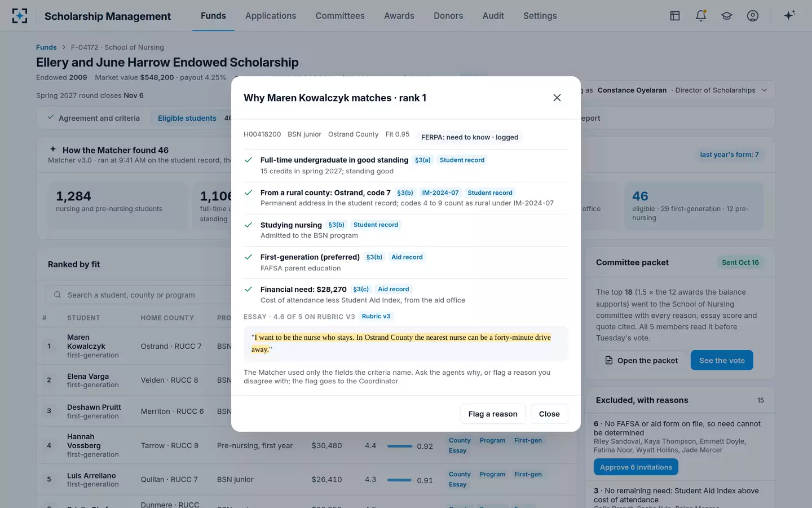
Task: Open the sparkle assistant icon
Action: (x=789, y=15)
